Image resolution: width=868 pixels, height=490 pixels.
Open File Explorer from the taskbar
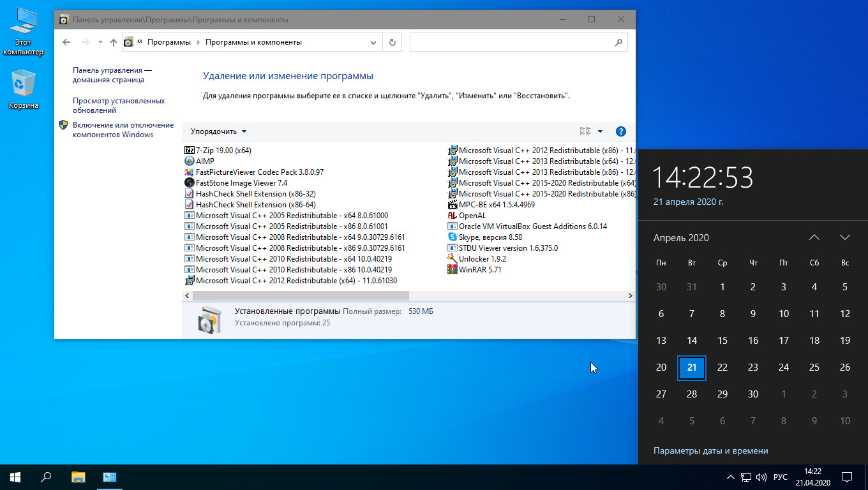pyautogui.click(x=77, y=477)
